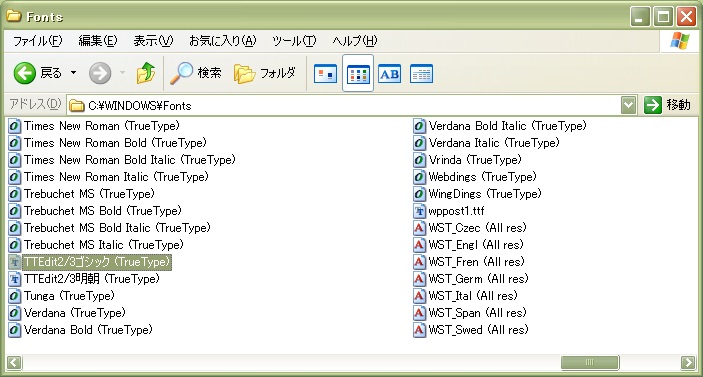Show fonts by similarity (AB button)
This screenshot has height=377, width=703.
click(x=390, y=74)
